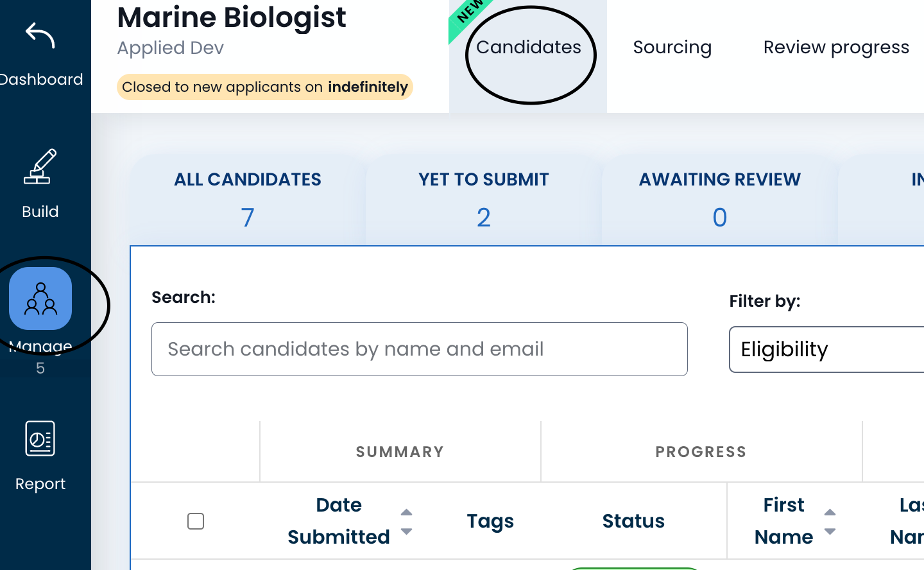
Task: Click the Tags column header
Action: [490, 521]
